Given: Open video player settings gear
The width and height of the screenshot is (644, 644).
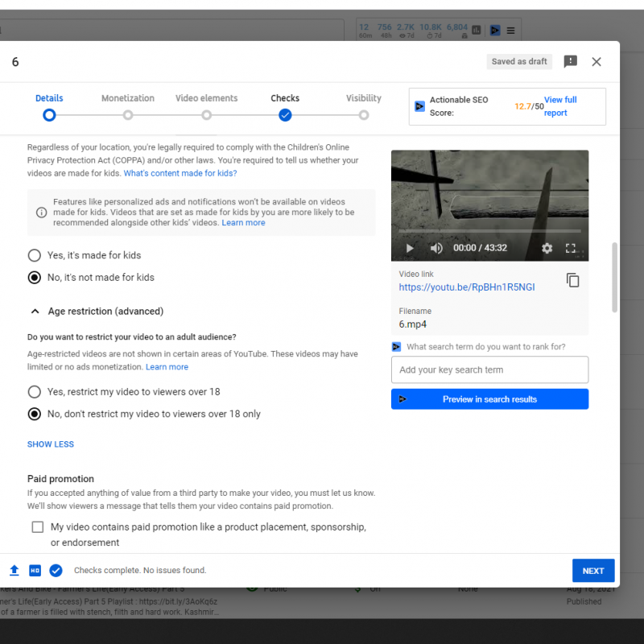Looking at the screenshot, I should pos(547,248).
